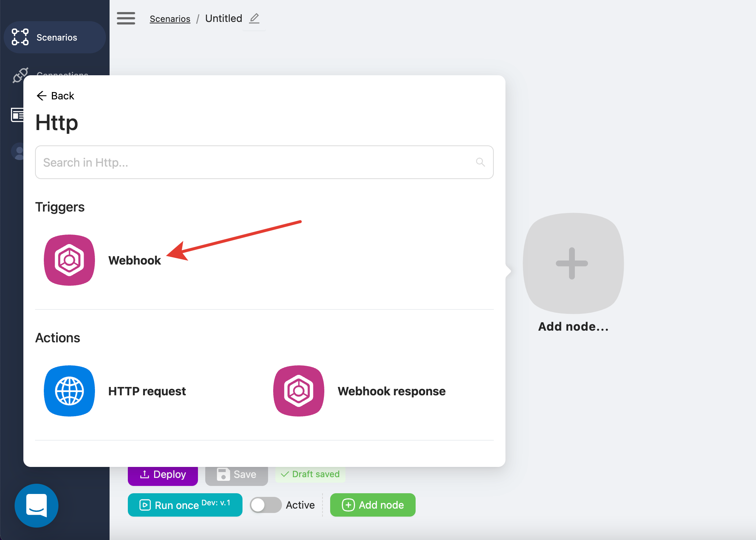Select the Webhook trigger label
The height and width of the screenshot is (540, 756).
click(134, 260)
